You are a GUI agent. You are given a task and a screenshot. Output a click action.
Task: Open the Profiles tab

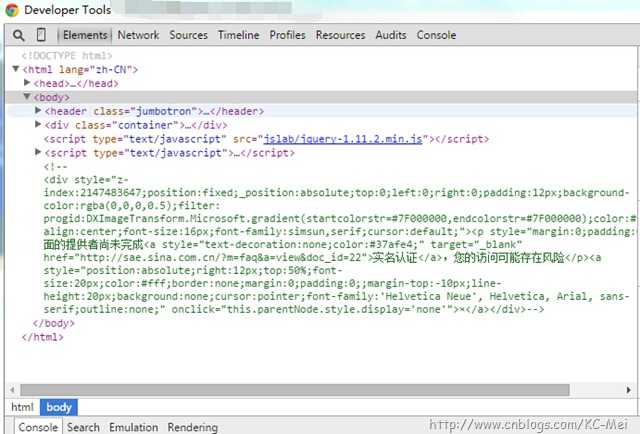287,35
